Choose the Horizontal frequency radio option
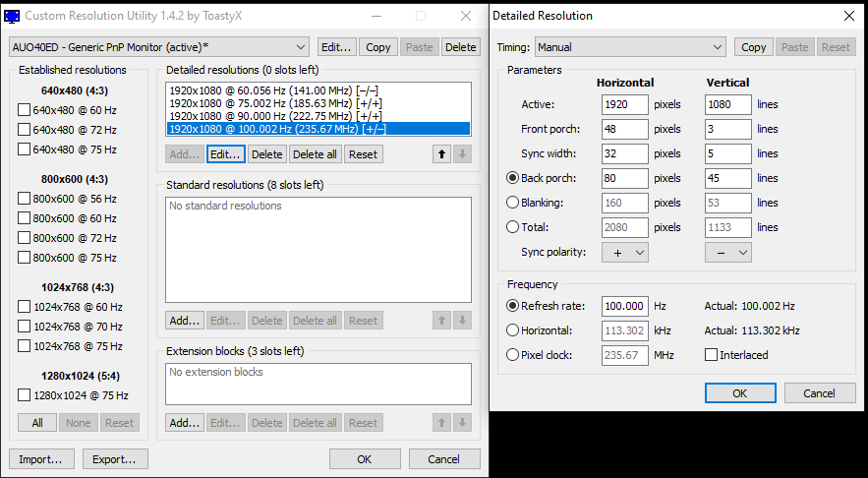This screenshot has height=478, width=868. [511, 330]
